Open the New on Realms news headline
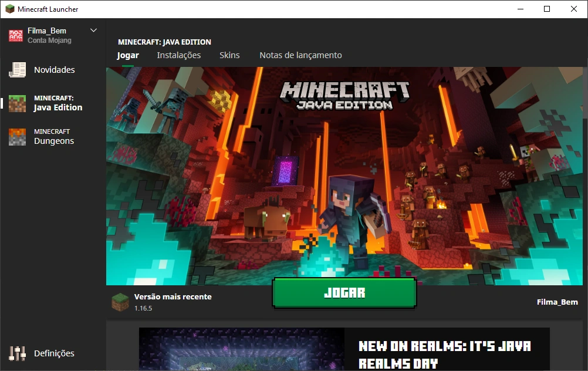588x371 pixels. coord(445,355)
